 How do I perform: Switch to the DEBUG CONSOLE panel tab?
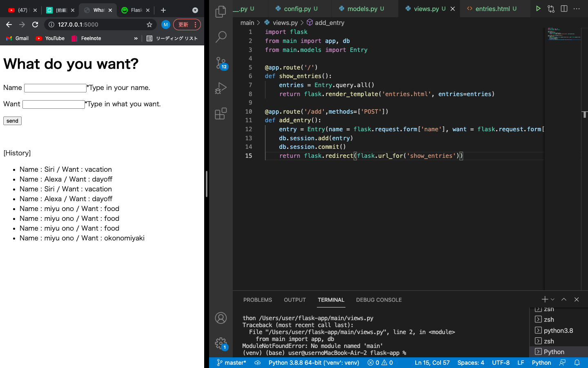(x=379, y=300)
